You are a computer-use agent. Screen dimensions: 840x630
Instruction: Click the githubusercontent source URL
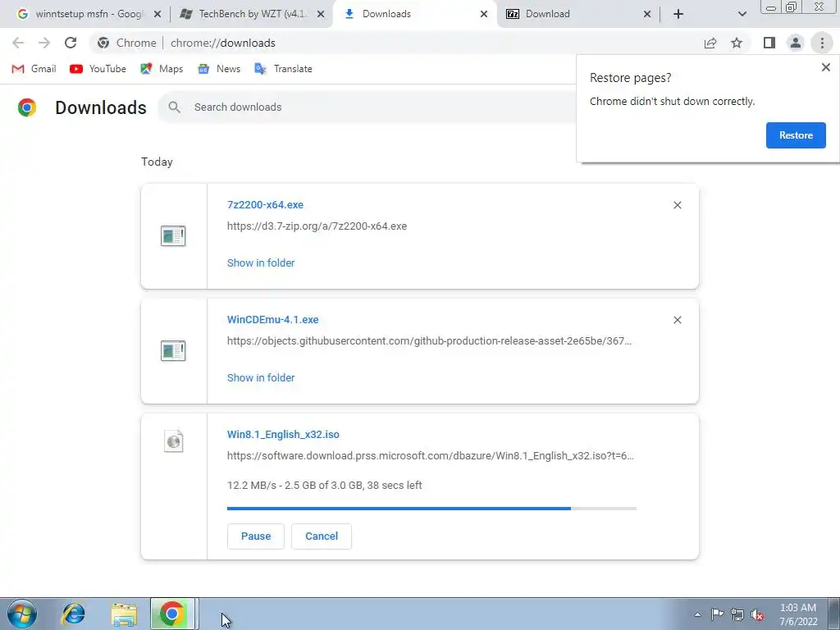[x=429, y=340]
